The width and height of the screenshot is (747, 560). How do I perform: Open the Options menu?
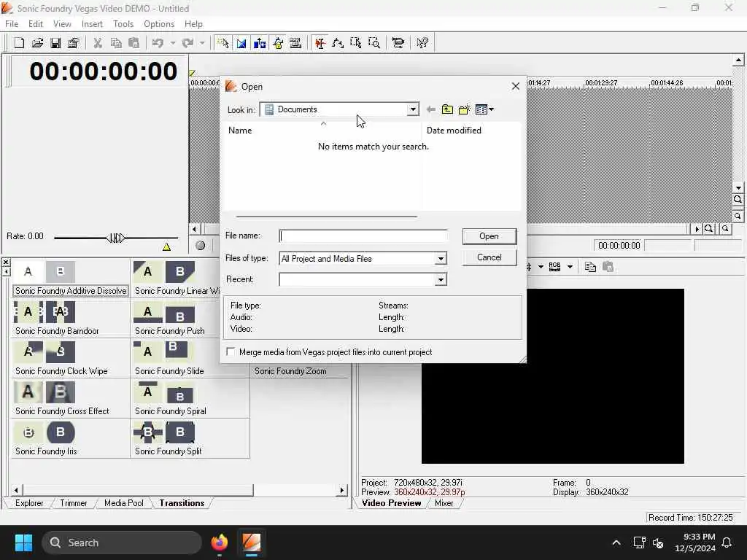point(158,24)
